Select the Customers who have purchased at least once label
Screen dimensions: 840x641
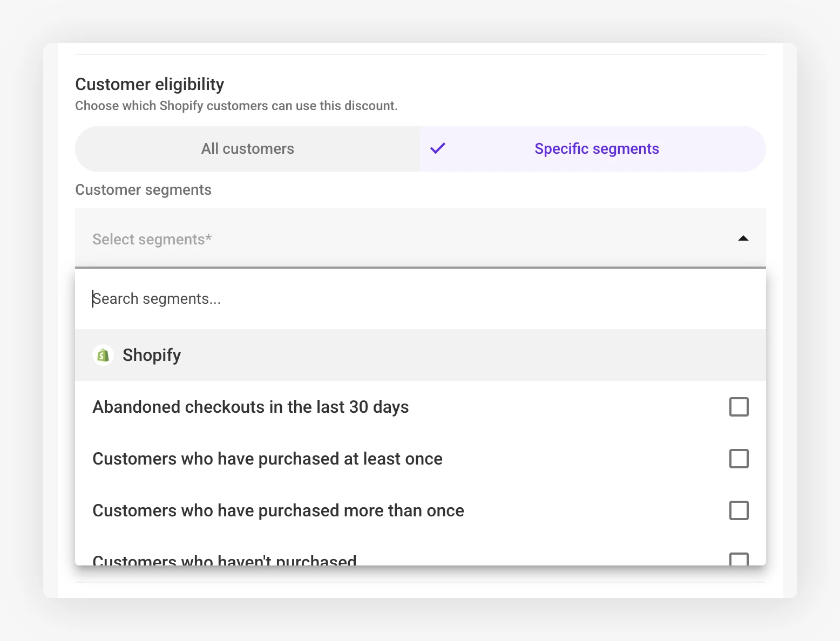click(267, 459)
